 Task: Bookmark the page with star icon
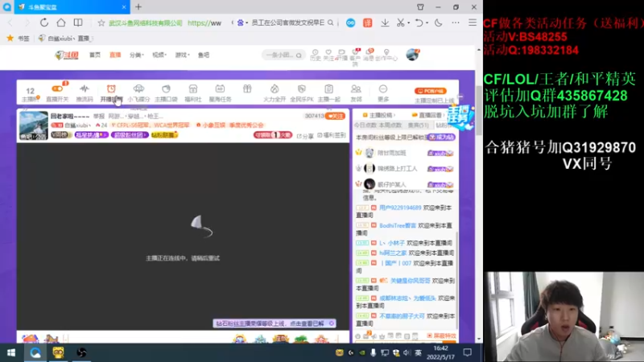(x=101, y=23)
